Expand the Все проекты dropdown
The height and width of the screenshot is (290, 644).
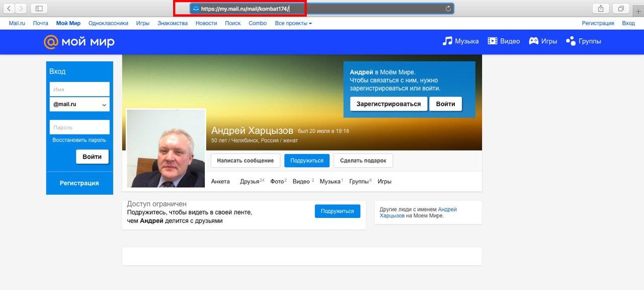click(293, 23)
